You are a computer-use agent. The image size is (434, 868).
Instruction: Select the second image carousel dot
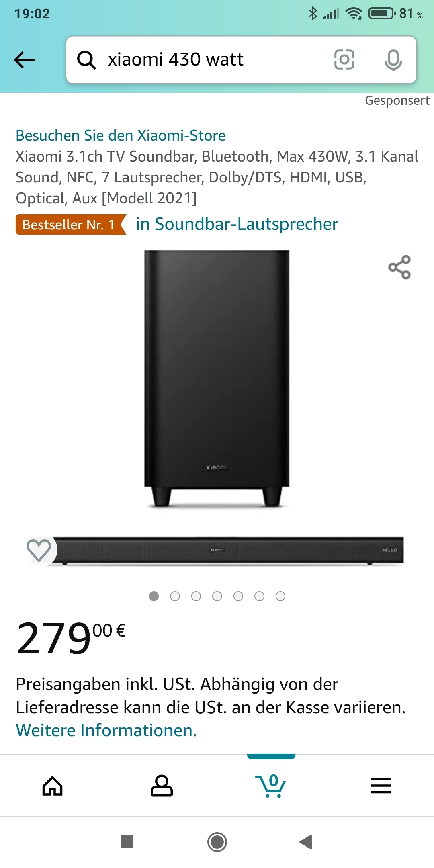pos(175,596)
